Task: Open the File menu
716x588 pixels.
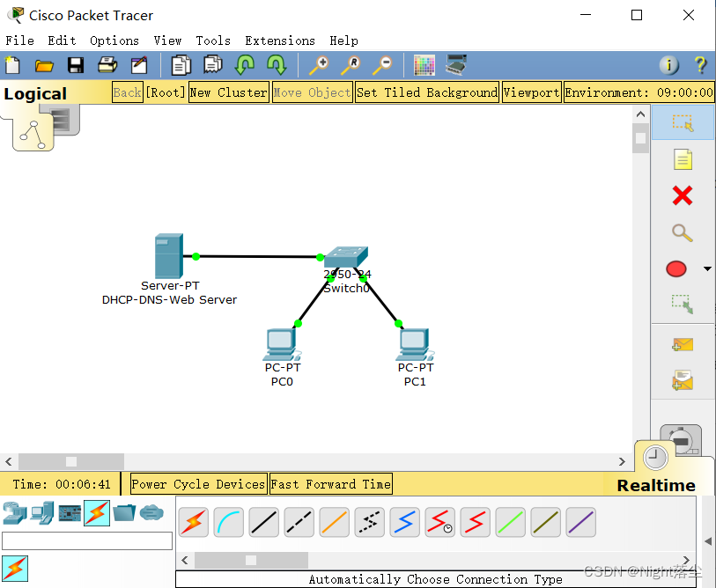Action: pyautogui.click(x=19, y=40)
